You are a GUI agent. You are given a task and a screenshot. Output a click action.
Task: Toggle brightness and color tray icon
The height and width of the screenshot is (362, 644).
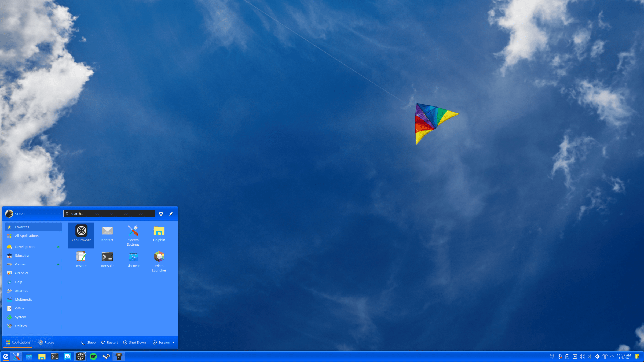[597, 356]
